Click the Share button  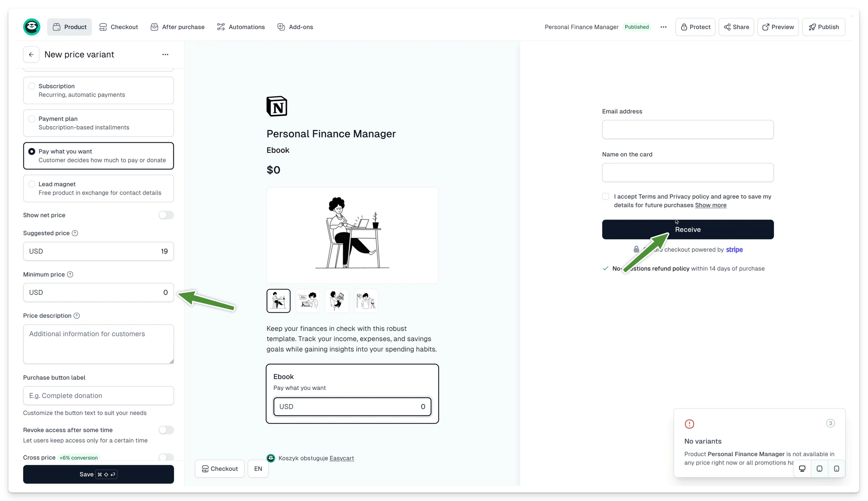736,27
